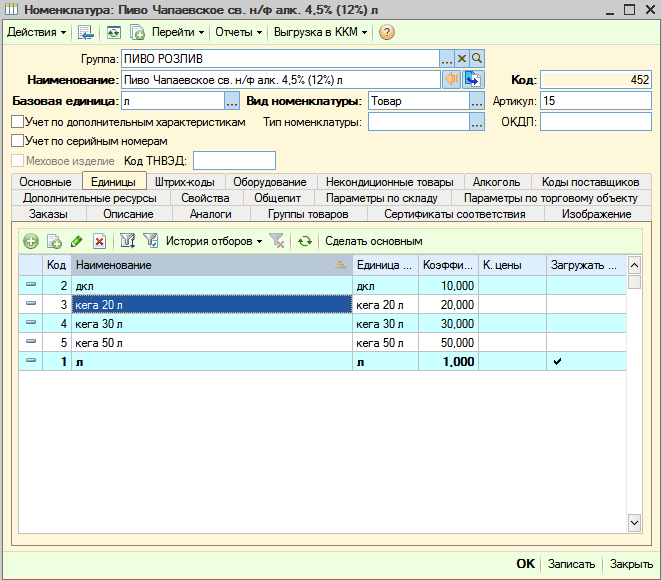
Task: Open the Оборудование tab
Action: click(270, 182)
